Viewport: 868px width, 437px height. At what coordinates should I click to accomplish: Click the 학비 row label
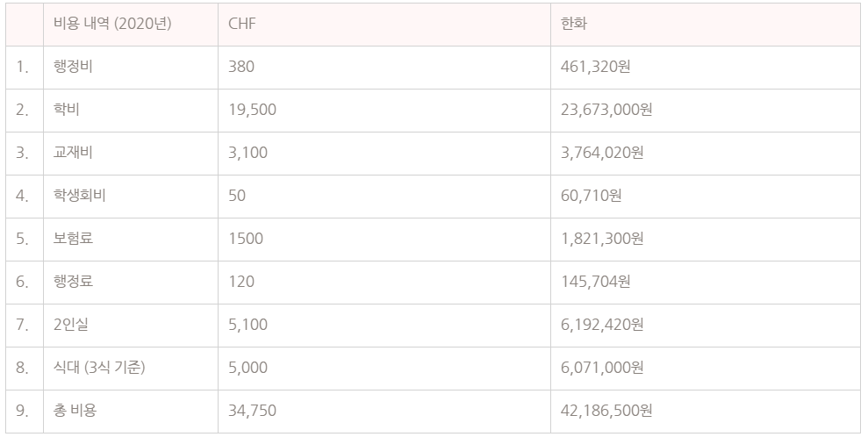click(67, 110)
